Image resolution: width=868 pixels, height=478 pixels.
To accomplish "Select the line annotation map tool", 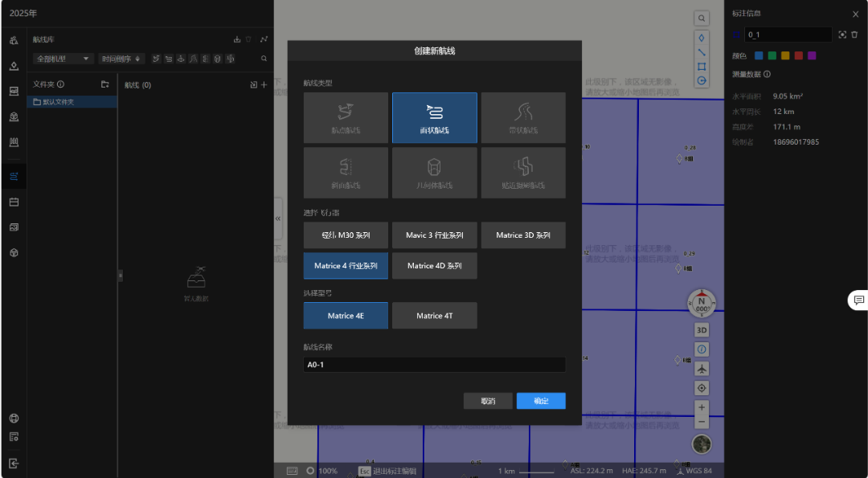I will coord(702,52).
